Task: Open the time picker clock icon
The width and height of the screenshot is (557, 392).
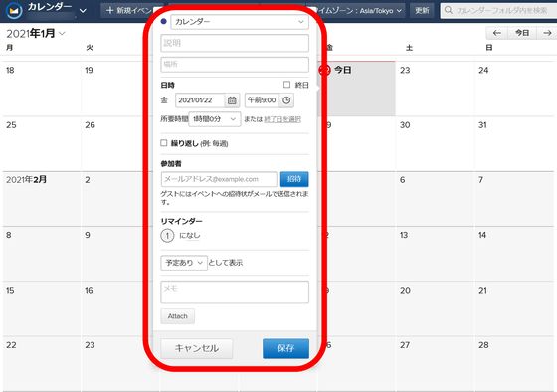Action: pyautogui.click(x=286, y=100)
